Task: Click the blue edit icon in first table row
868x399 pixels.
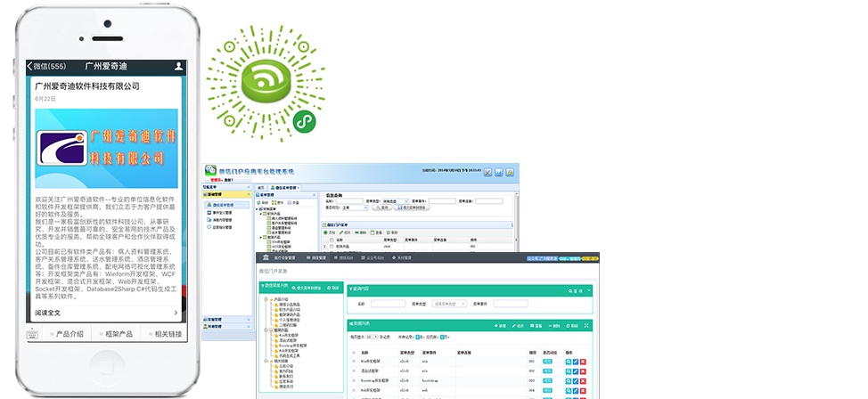Action: point(576,361)
